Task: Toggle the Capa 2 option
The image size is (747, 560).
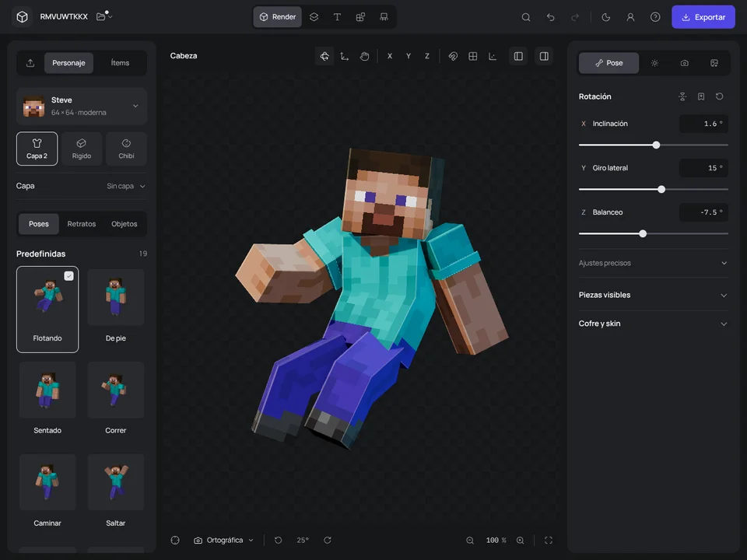Action: (x=37, y=149)
